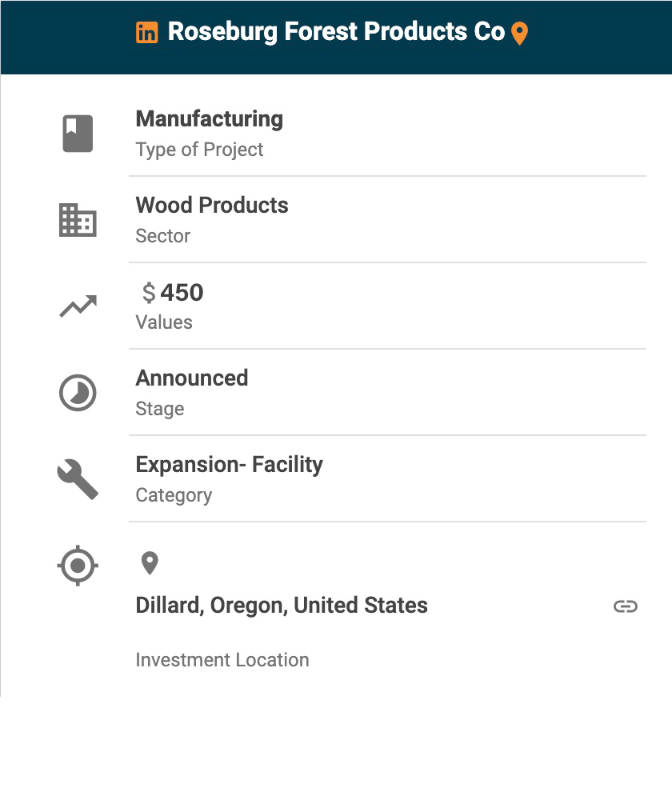
Task: Click the gray location pin above Dillard
Action: click(x=150, y=563)
